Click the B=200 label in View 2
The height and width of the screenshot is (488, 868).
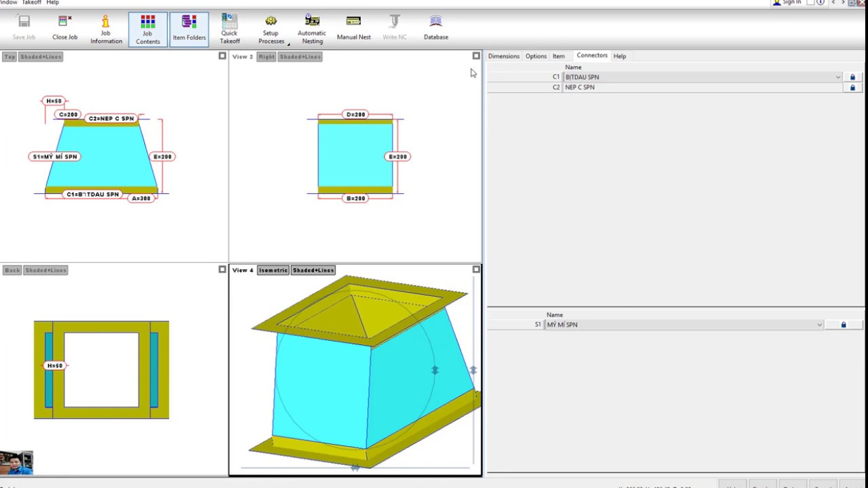tap(356, 199)
